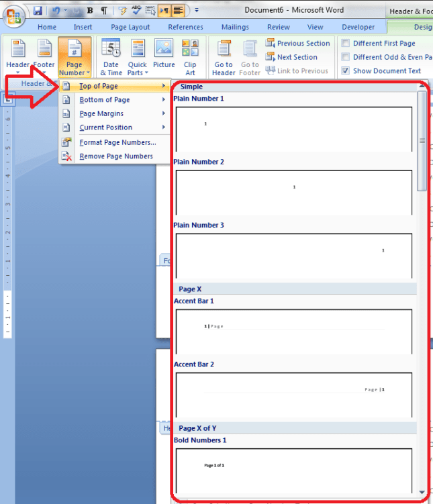Open the Review tab
Image resolution: width=433 pixels, height=504 pixels.
279,27
